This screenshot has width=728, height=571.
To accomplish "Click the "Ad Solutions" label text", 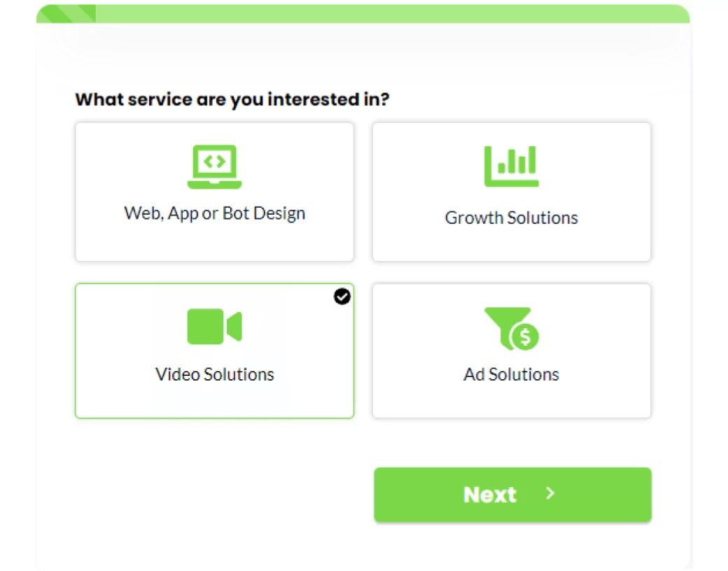I will tap(511, 374).
